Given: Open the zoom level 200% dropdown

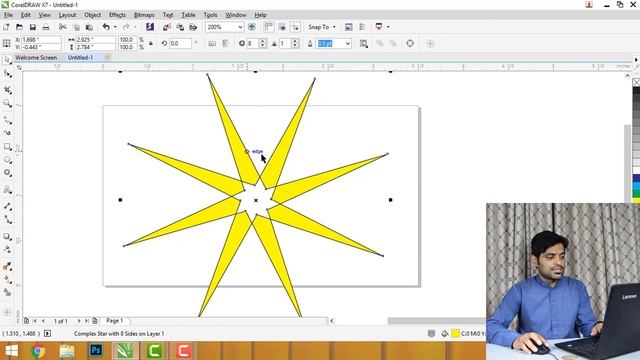Looking at the screenshot, I should point(240,27).
